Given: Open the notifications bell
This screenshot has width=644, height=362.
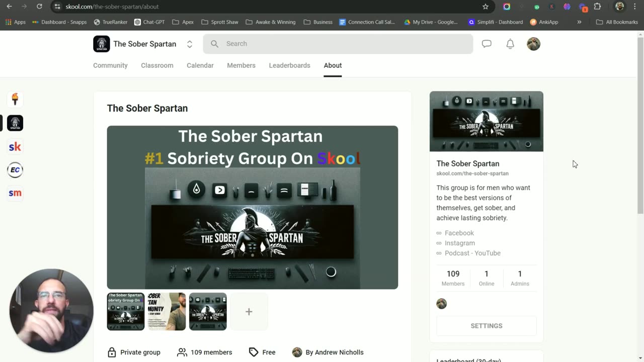Looking at the screenshot, I should (510, 44).
